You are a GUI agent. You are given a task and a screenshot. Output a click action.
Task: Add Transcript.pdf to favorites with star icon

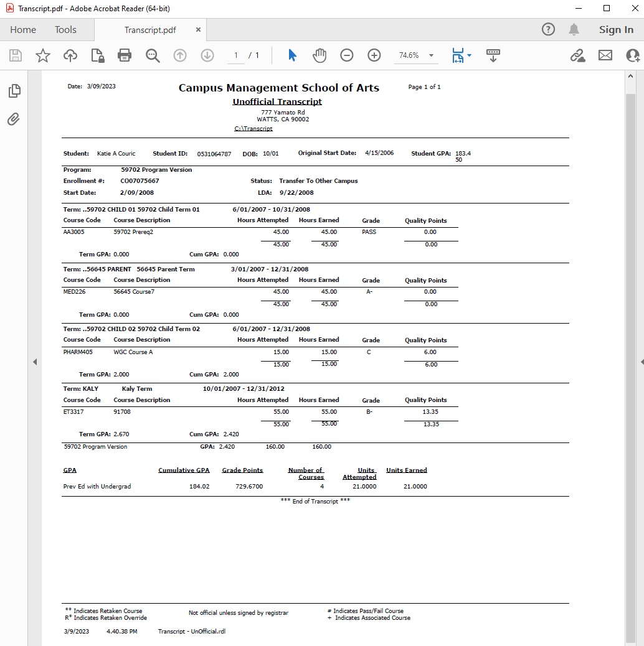tap(42, 55)
